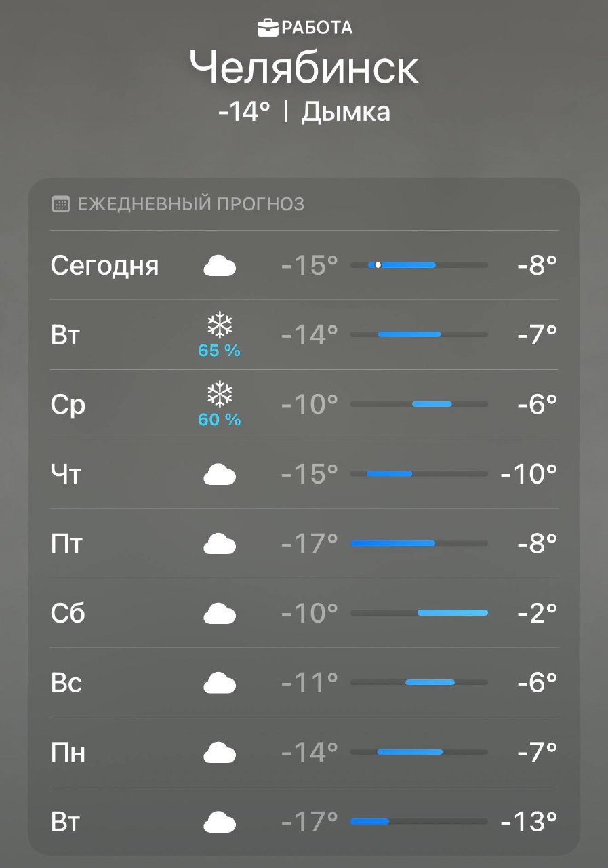Select the cloud icon in the Вс row
608x868 pixels.
(220, 683)
